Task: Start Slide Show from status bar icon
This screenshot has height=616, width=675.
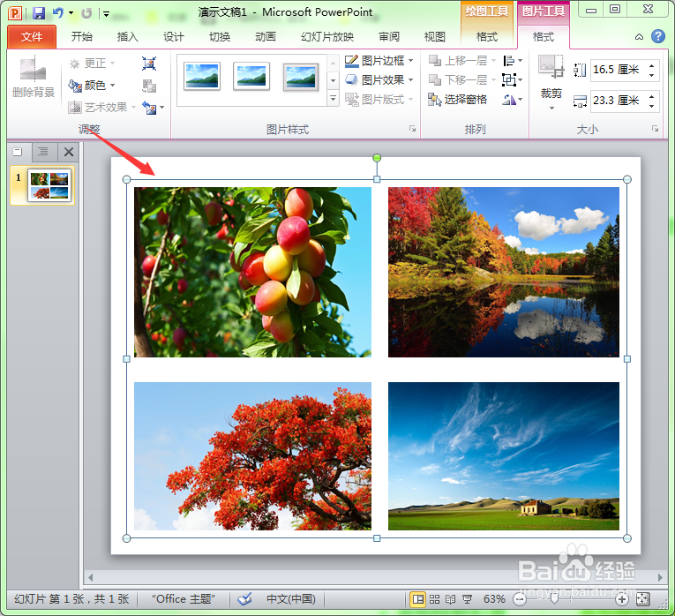Action: [x=467, y=599]
